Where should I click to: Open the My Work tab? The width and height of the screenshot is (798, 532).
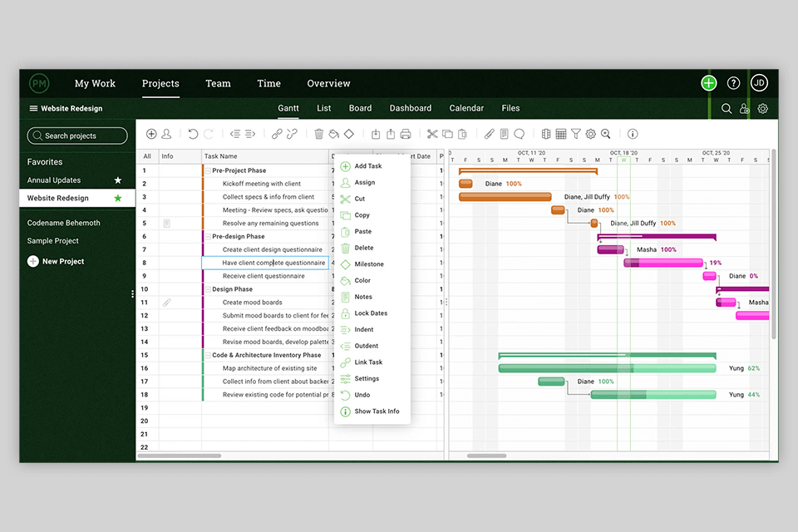[95, 83]
